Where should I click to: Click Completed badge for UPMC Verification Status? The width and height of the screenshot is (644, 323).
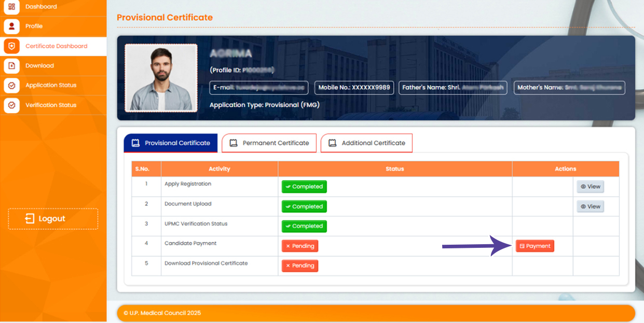click(304, 226)
